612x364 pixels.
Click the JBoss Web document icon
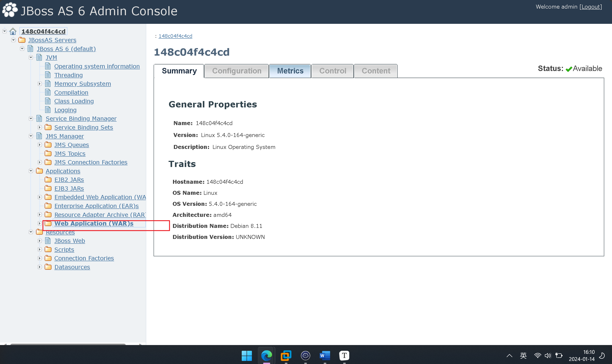tap(48, 241)
